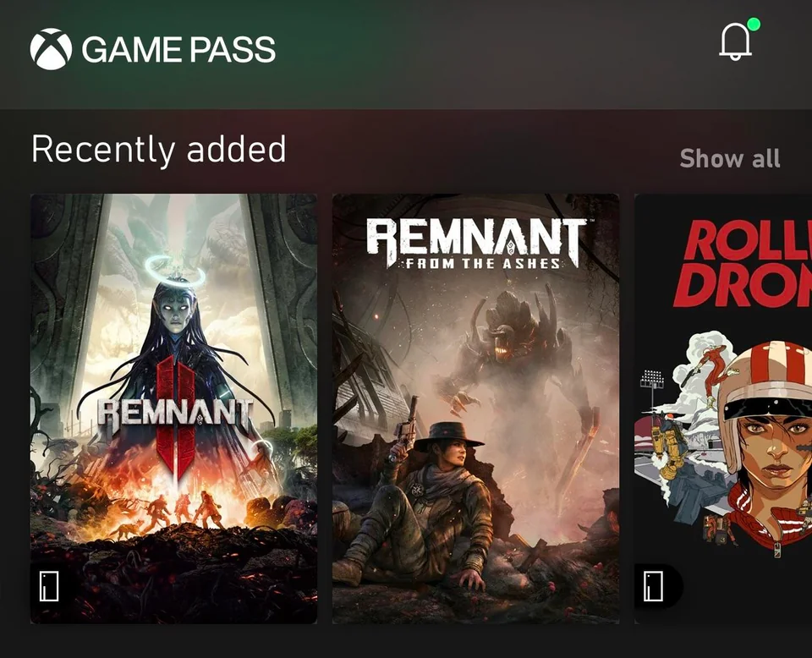Tap the haloed figure on Remnant II cover
Screen dimensions: 812x658
[x=174, y=332]
